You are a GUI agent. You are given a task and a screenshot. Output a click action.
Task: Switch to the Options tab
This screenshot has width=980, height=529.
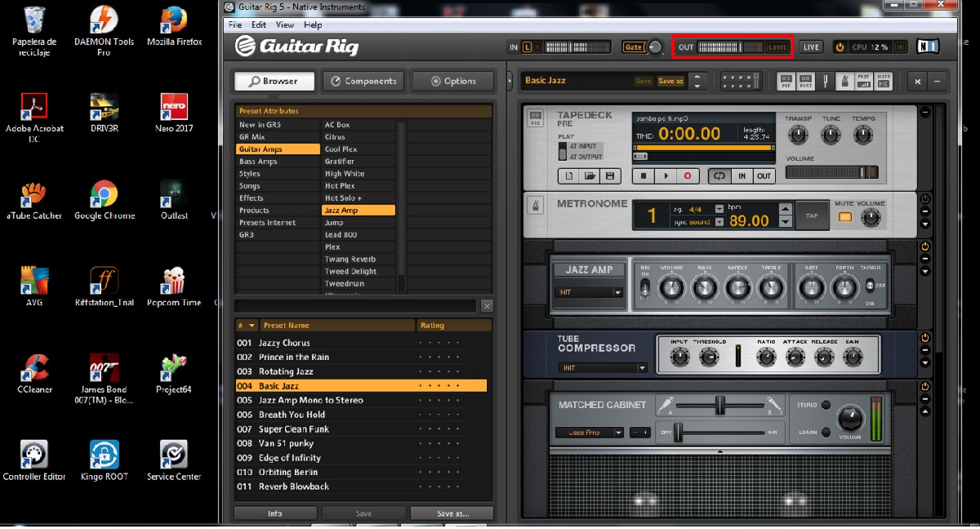pos(453,81)
